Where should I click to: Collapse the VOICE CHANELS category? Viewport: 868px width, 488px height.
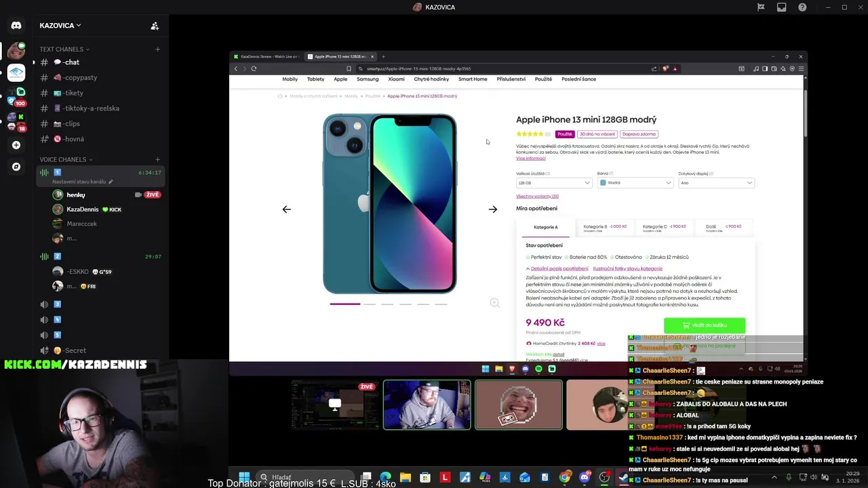click(66, 159)
